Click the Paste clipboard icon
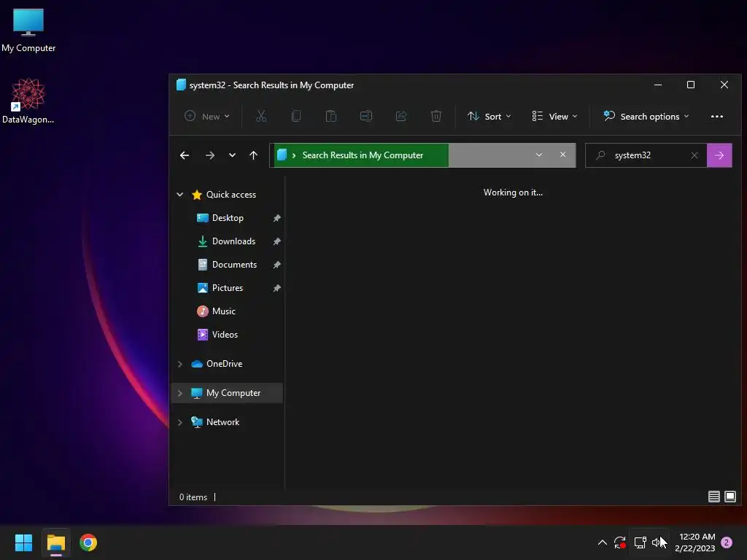The height and width of the screenshot is (560, 747). (x=330, y=116)
